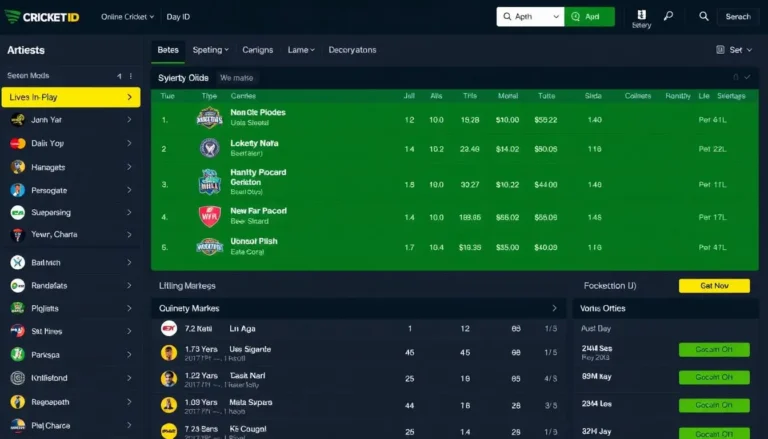Open the key icon in the header

(x=668, y=16)
